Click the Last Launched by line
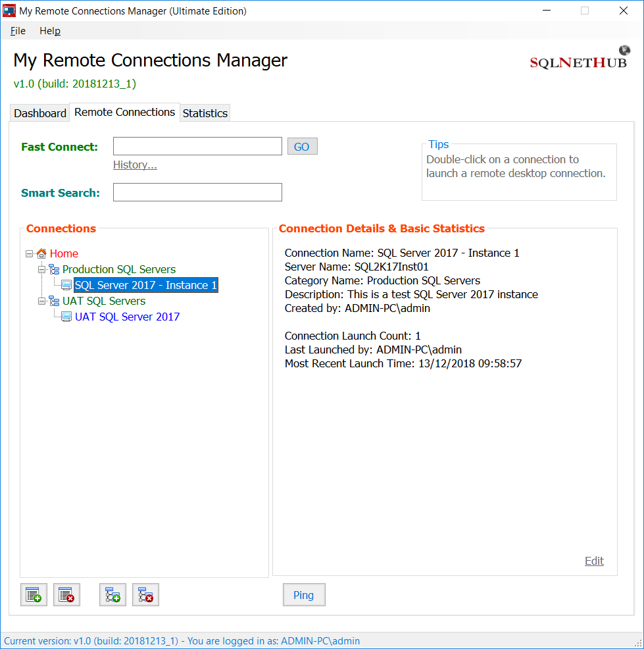Screen dimensions: 644x649 click(373, 350)
